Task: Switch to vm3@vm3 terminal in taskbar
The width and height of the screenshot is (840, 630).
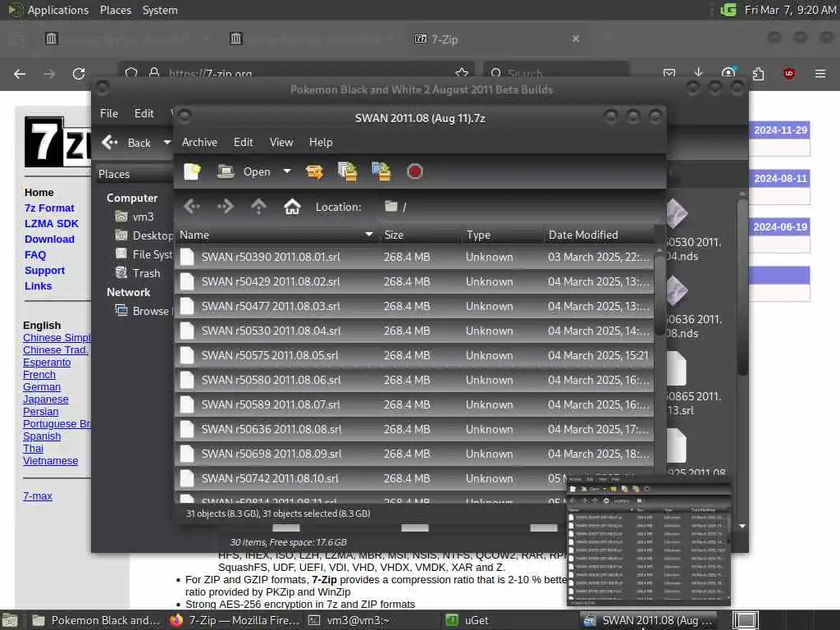Action: (349, 620)
